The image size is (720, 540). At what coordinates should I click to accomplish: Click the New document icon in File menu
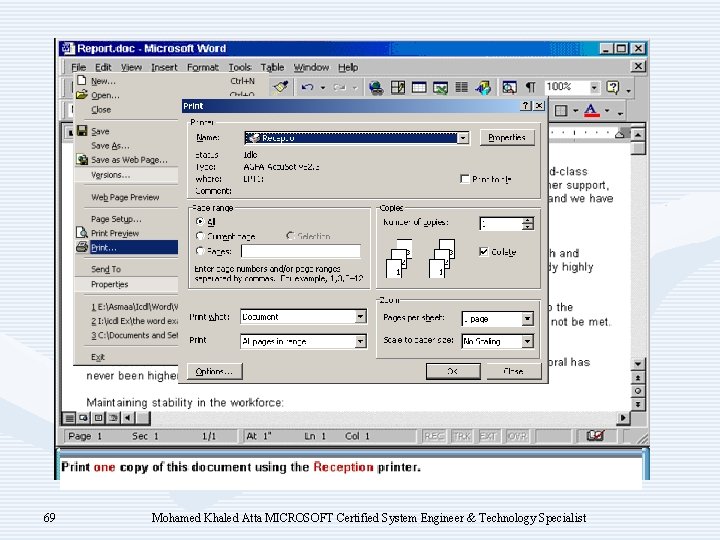pyautogui.click(x=81, y=80)
